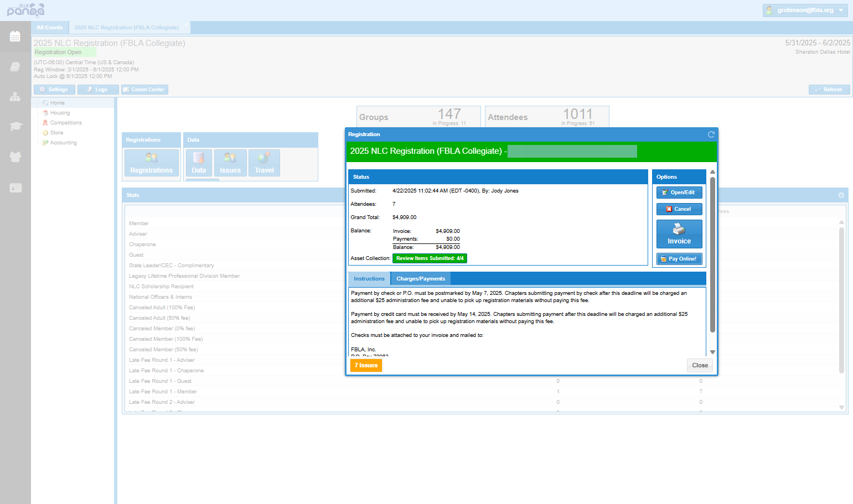This screenshot has height=504, width=853.
Task: Open event Settings
Action: coord(54,90)
